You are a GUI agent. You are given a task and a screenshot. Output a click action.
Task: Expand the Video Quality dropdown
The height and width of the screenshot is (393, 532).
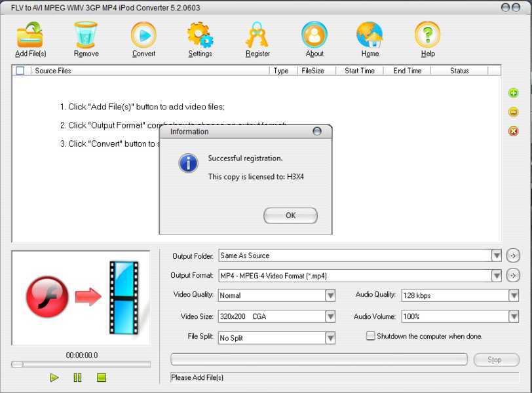(x=330, y=295)
